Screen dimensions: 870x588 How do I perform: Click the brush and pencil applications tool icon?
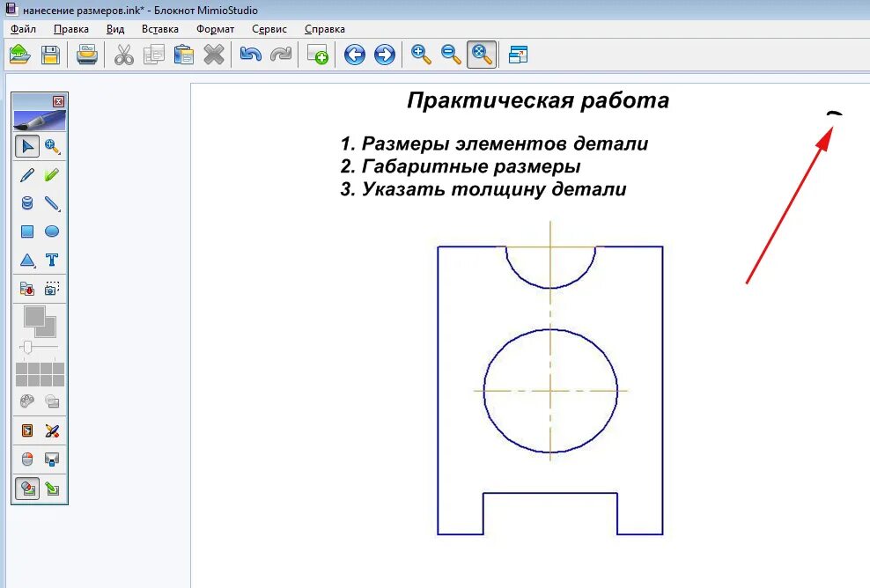point(52,430)
